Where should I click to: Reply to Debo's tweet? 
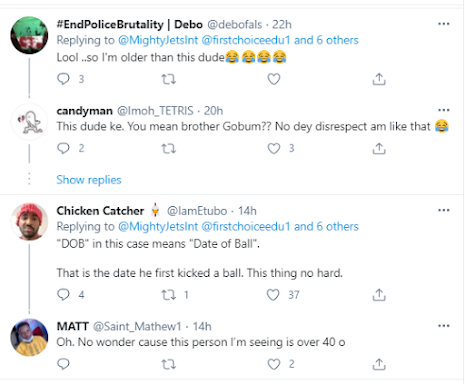[x=63, y=79]
